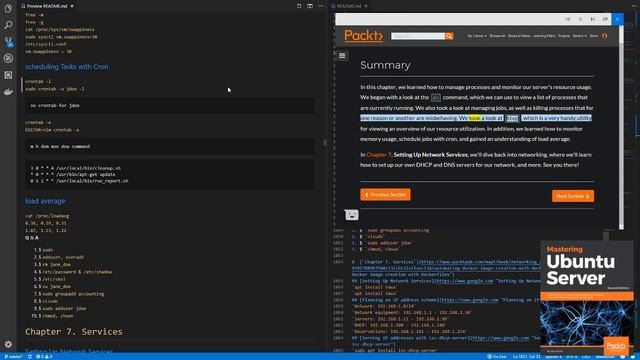This screenshot has width=640, height=360.
Task: Click Go Live in the status bar
Action: (497, 357)
